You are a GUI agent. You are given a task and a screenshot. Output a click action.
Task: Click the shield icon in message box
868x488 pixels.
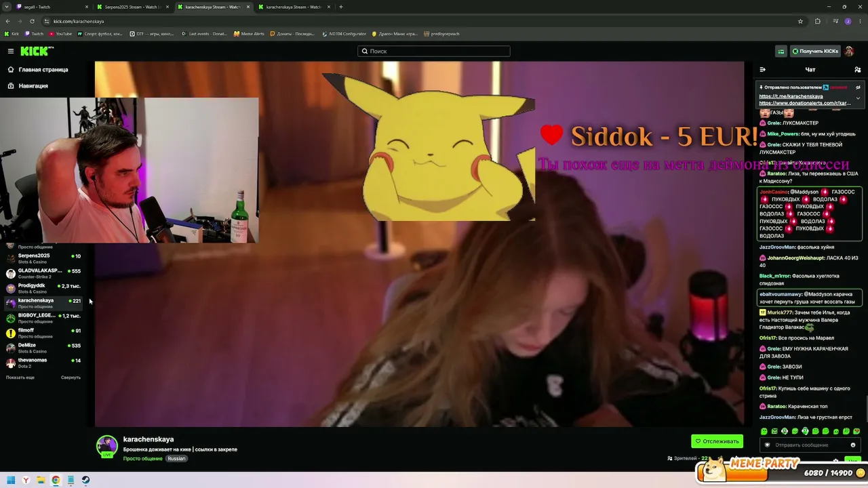[768, 445]
